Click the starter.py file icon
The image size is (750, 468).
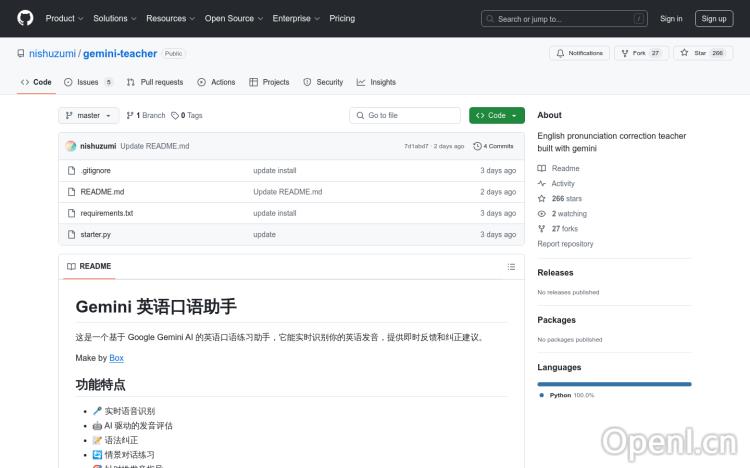[71, 234]
